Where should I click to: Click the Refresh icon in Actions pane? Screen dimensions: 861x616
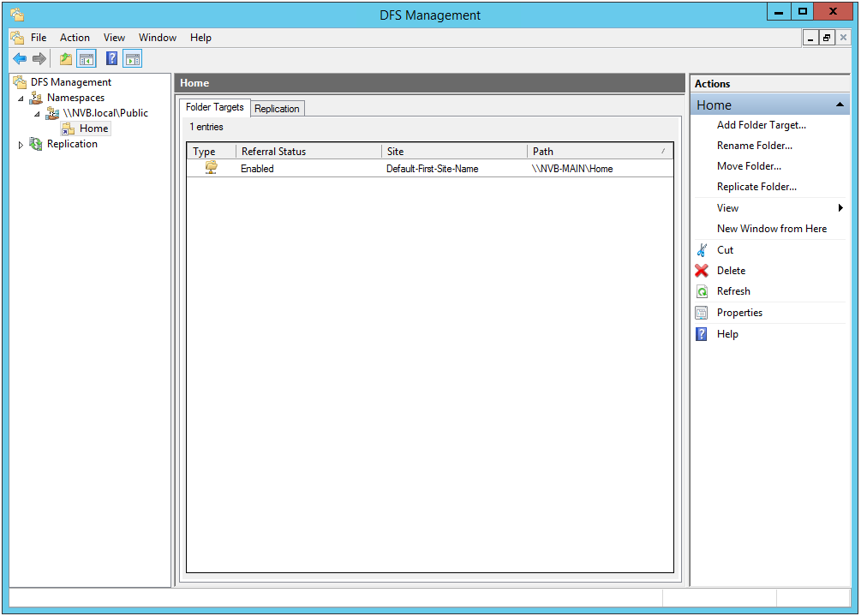pyautogui.click(x=702, y=291)
